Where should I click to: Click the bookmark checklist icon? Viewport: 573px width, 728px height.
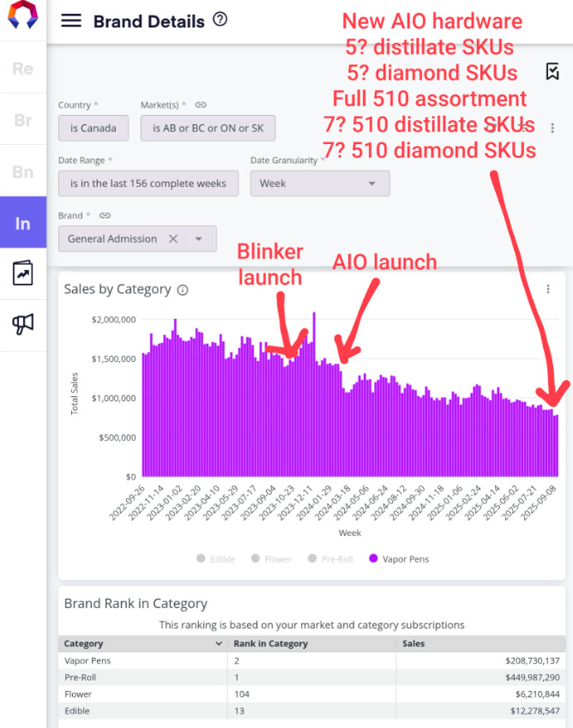point(552,71)
